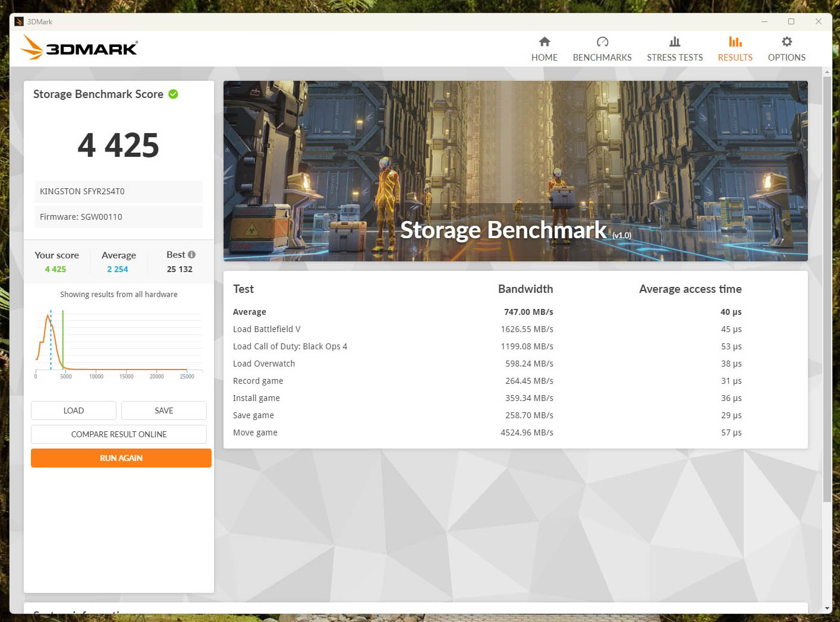Open the OPTIONS menu label
This screenshot has height=622, width=840.
786,58
